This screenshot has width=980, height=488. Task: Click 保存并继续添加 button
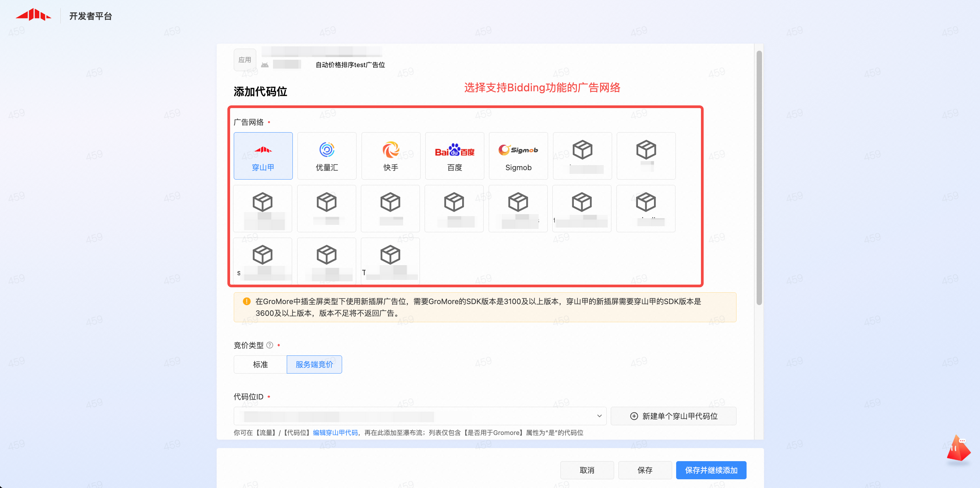[x=711, y=470]
